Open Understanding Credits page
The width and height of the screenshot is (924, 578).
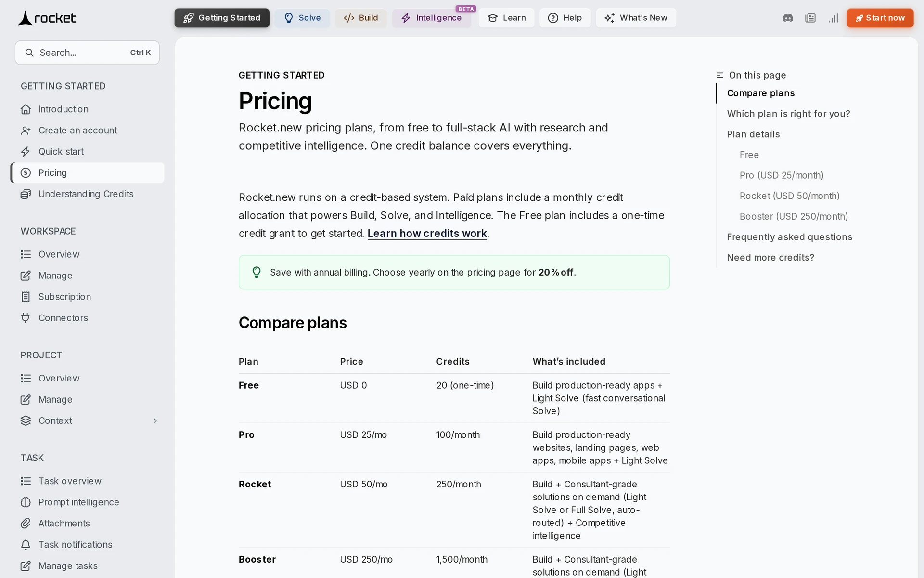pos(87,194)
